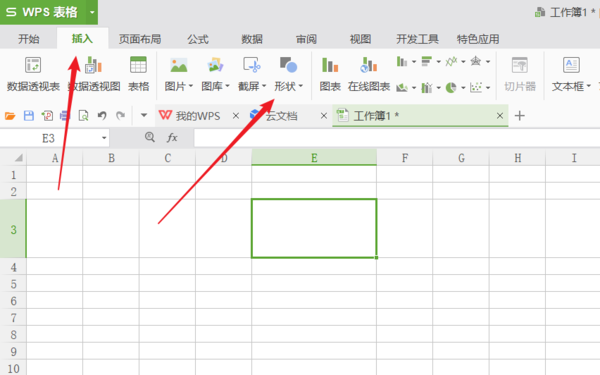Close the 云文档 document tab
The image size is (600, 375).
click(x=324, y=116)
